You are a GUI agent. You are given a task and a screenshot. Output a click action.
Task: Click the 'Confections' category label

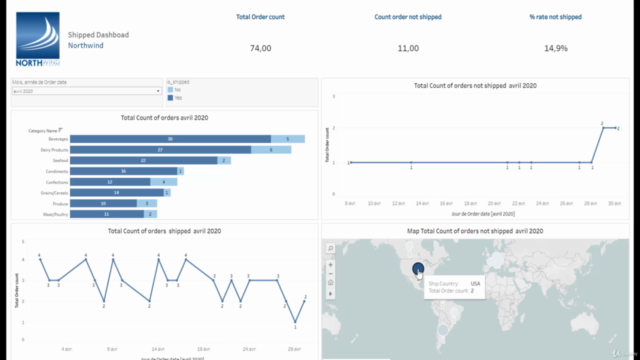57,182
